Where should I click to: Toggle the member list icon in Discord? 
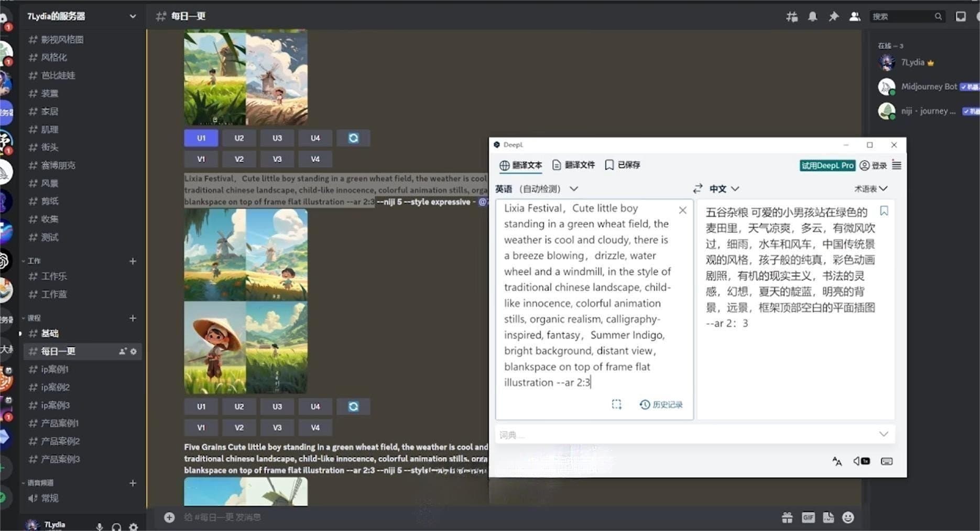855,16
